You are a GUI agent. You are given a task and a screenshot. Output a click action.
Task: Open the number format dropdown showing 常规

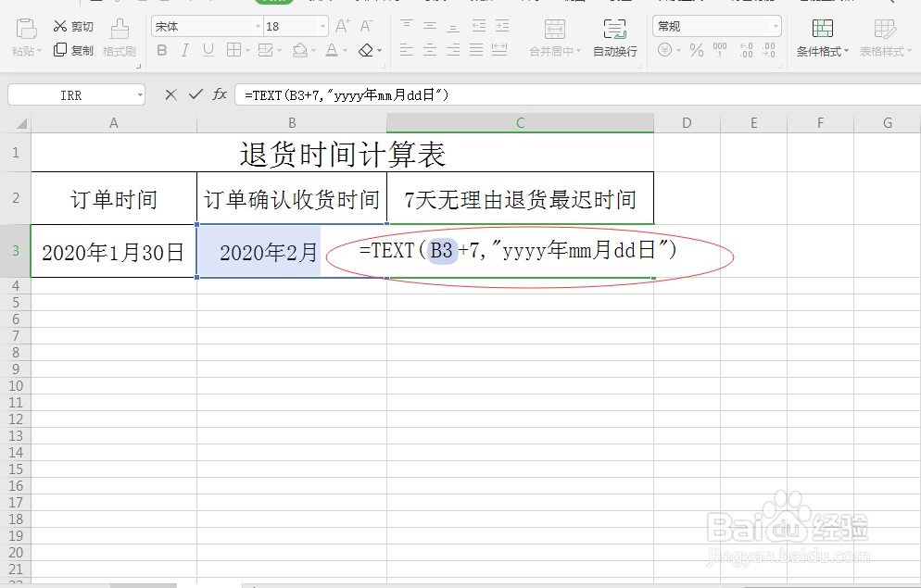coord(716,25)
